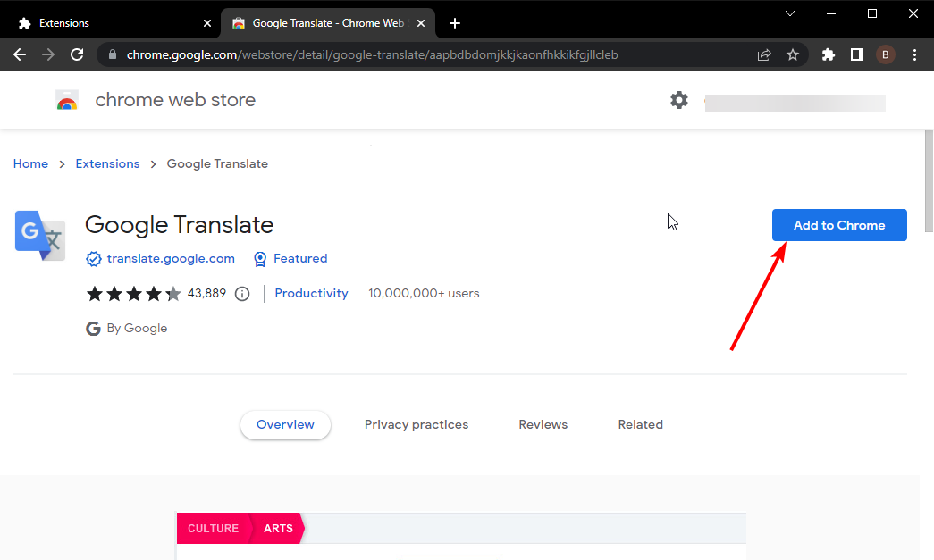
Task: Click the chrome web store title
Action: (x=175, y=100)
